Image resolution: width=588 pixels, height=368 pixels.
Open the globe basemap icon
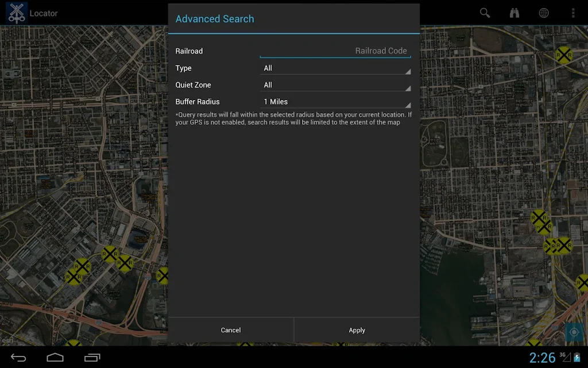coord(543,13)
